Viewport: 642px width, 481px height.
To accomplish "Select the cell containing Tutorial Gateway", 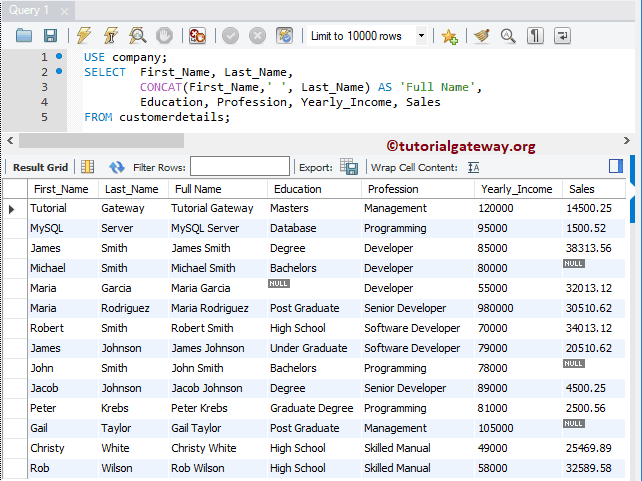I will [212, 208].
